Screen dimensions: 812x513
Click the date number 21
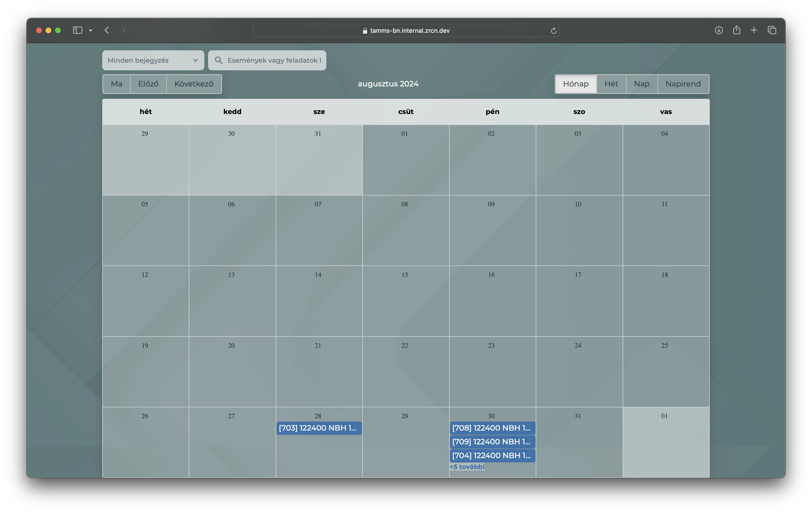(318, 346)
